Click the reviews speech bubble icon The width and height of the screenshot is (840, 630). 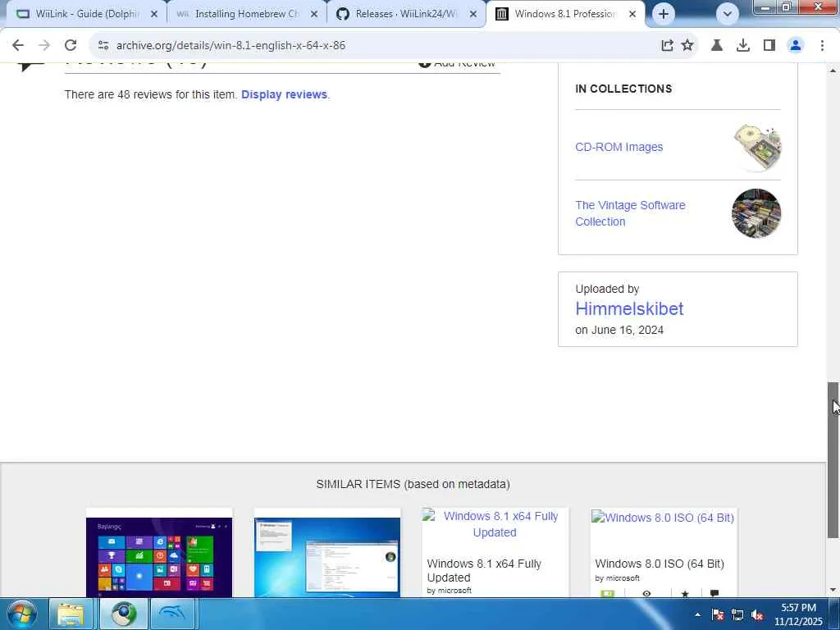30,67
